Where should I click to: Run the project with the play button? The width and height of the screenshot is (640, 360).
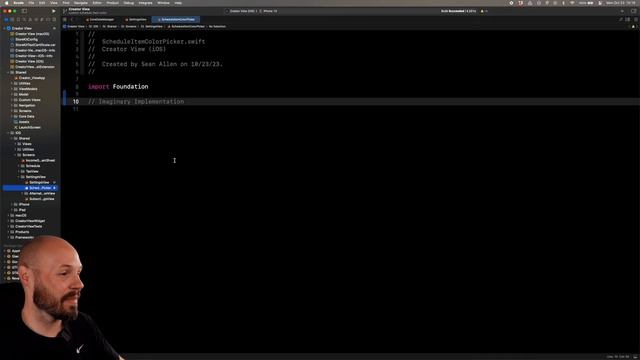coord(53,11)
